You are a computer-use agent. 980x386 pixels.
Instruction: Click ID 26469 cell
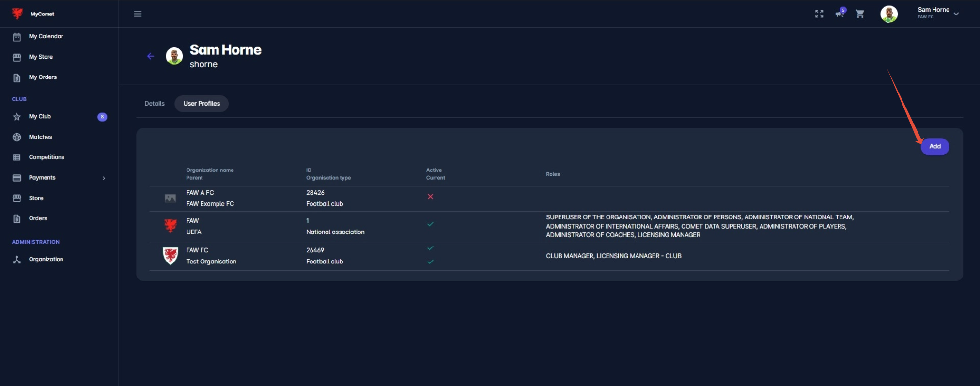[315, 250]
